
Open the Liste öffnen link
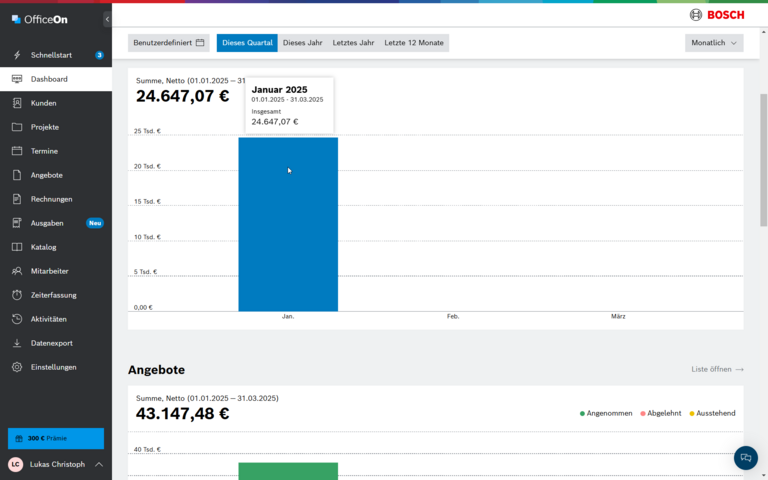pos(717,369)
